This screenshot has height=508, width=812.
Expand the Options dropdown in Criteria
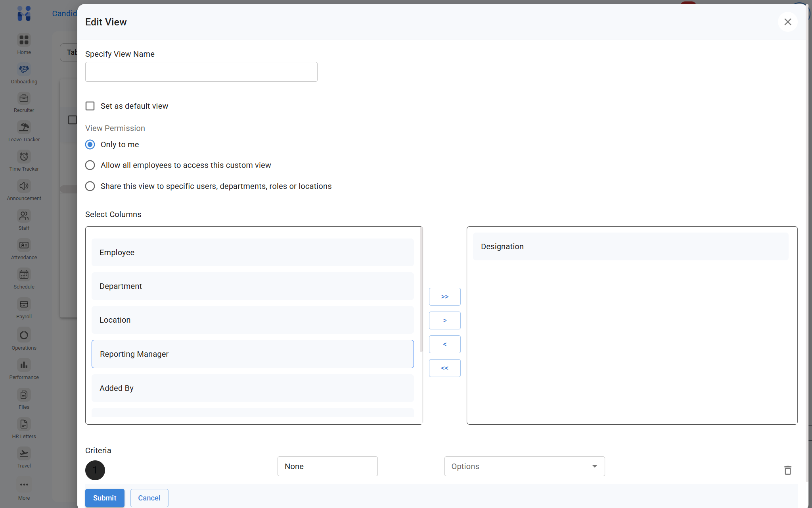[x=524, y=466]
